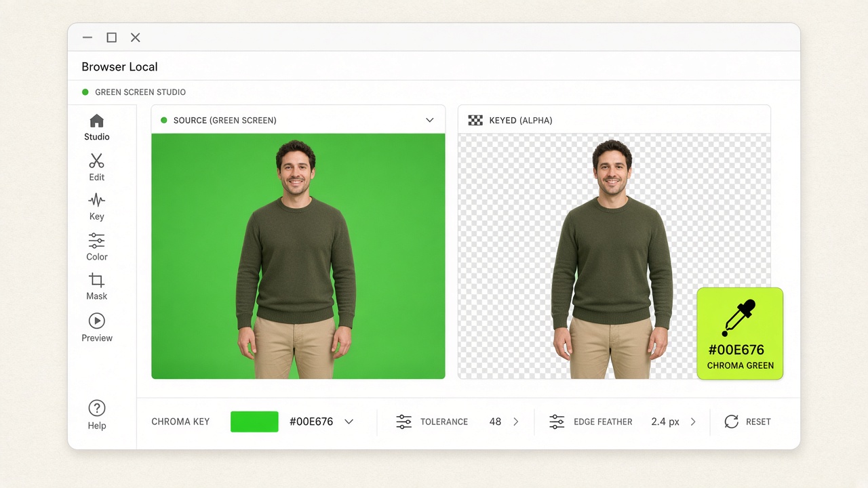Expand the Edge Feather value chevron

point(692,422)
